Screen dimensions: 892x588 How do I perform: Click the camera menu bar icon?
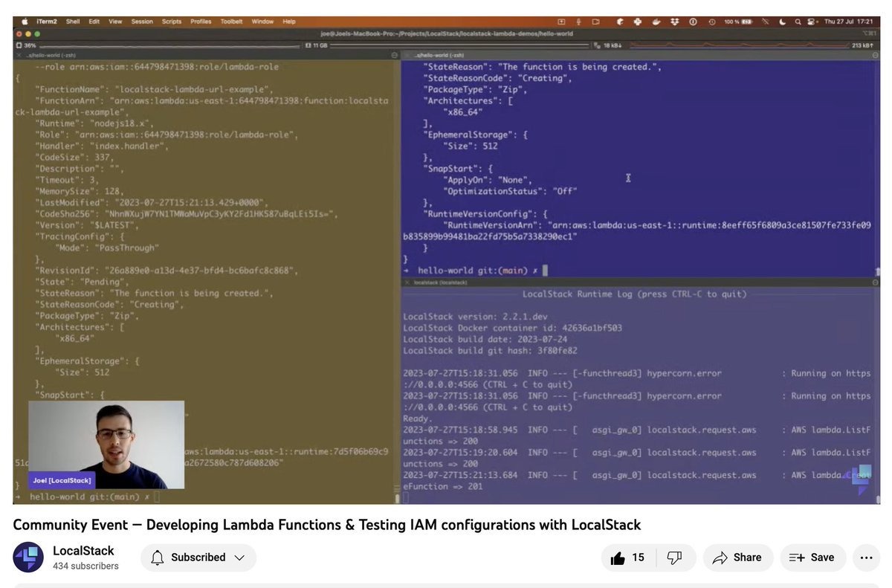[595, 22]
